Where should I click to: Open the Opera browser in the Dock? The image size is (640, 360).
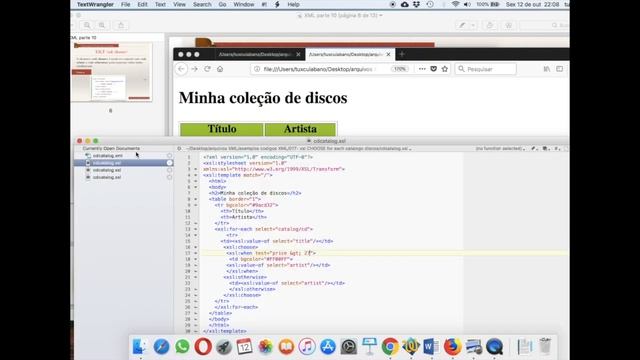203,347
